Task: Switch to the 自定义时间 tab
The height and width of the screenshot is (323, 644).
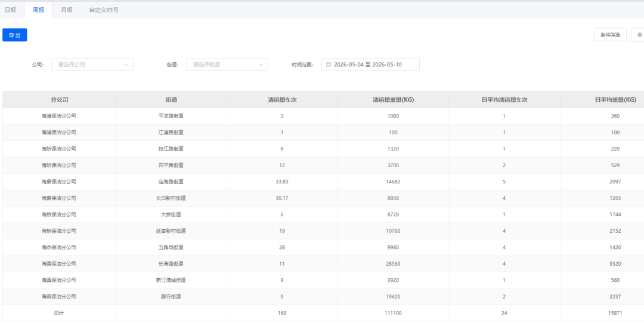Action: pyautogui.click(x=104, y=10)
